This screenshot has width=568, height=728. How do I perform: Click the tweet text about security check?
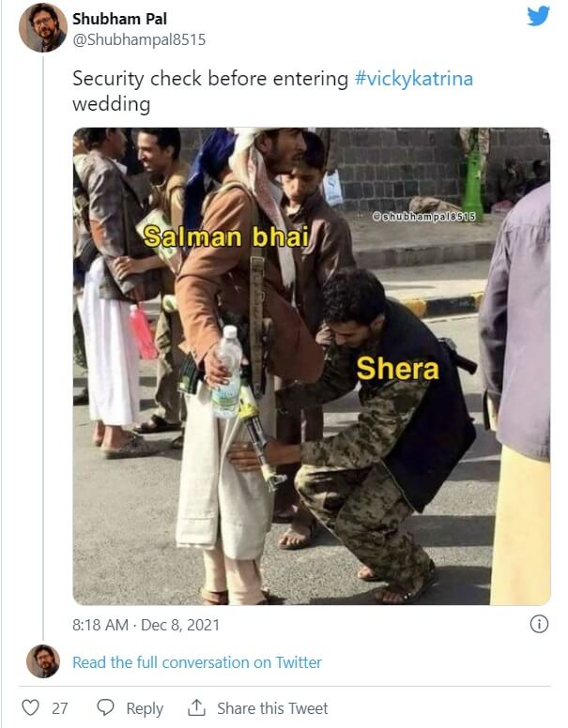[x=273, y=91]
